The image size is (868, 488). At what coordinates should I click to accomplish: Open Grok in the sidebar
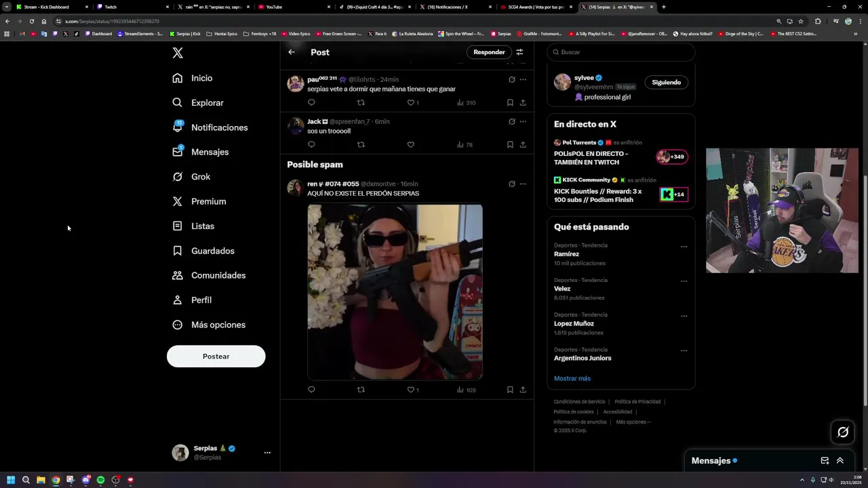(191, 177)
